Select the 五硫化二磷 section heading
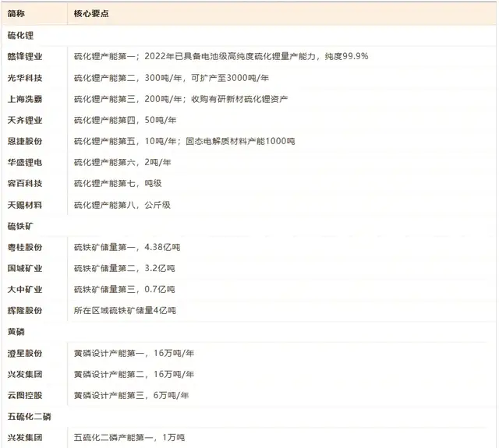Image resolution: width=499 pixels, height=448 pixels. [x=30, y=417]
